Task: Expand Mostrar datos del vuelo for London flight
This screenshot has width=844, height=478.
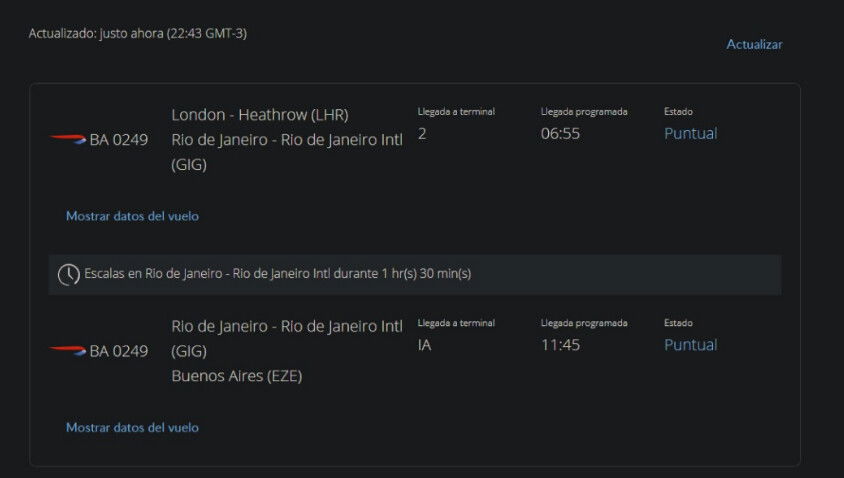Action: tap(132, 216)
